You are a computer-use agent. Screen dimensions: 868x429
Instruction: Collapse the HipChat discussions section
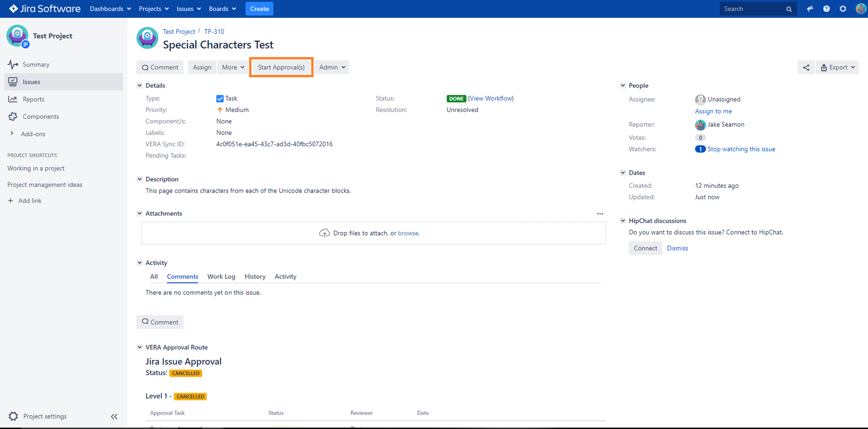click(623, 221)
